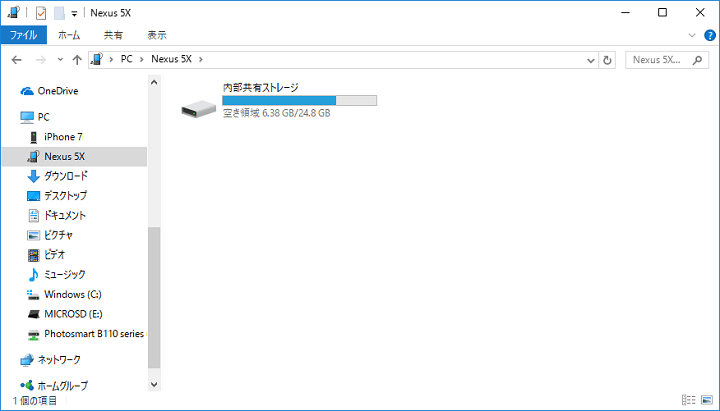Maximize the Nexus 5X window
Image resolution: width=720 pixels, height=411 pixels.
click(662, 13)
